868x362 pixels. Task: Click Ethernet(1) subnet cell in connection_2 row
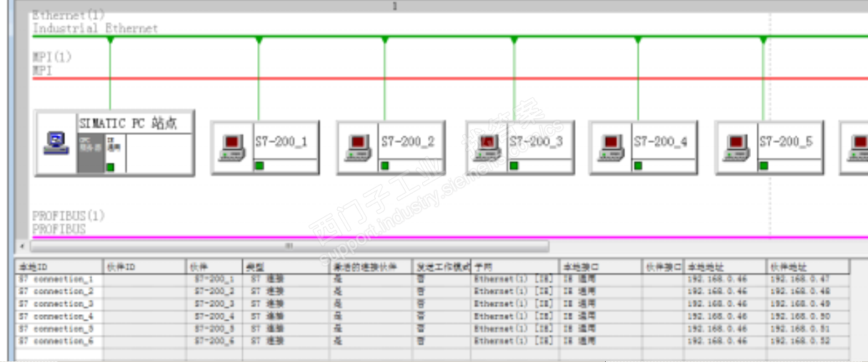tap(514, 291)
